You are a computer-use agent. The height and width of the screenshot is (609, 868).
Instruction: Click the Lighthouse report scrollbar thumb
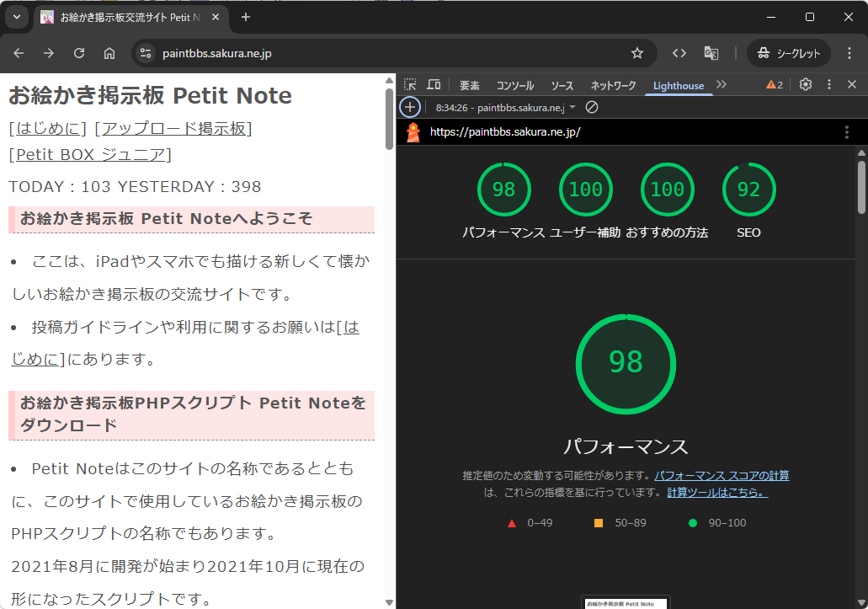coord(861,187)
